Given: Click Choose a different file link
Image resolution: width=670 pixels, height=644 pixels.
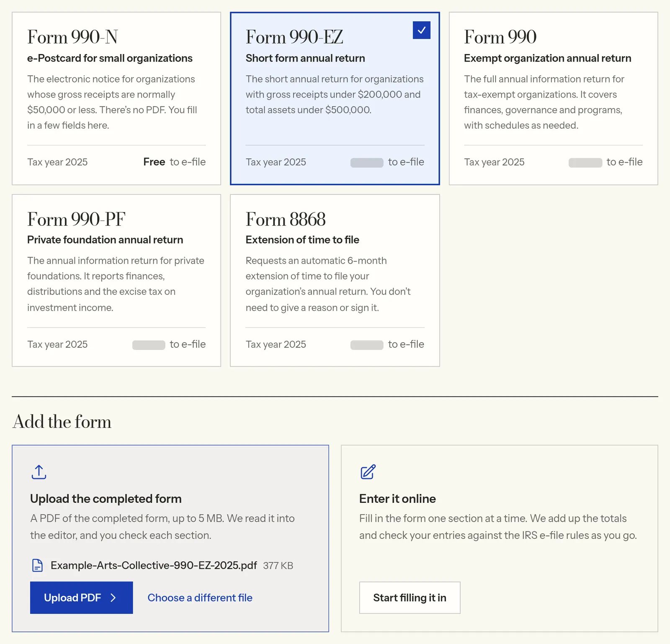Looking at the screenshot, I should (200, 597).
